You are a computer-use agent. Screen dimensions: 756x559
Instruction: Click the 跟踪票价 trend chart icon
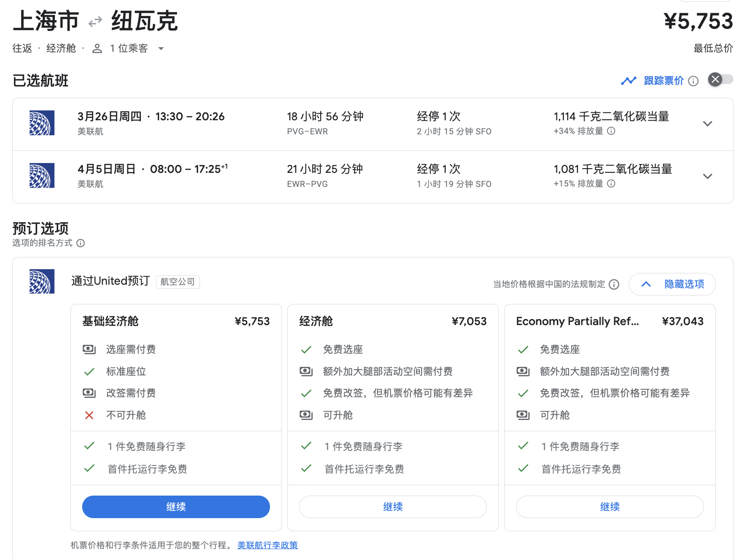tap(628, 81)
